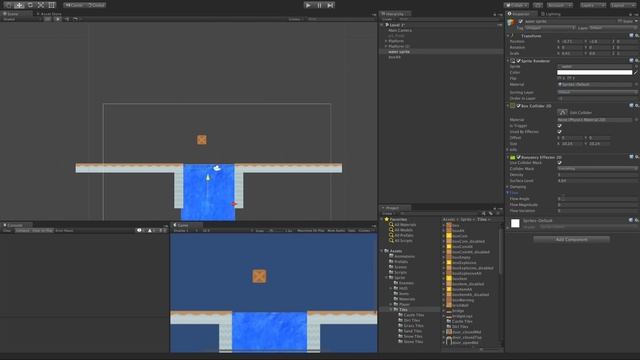
Task: Toggle the Is Trigger checkbox
Action: (x=560, y=126)
